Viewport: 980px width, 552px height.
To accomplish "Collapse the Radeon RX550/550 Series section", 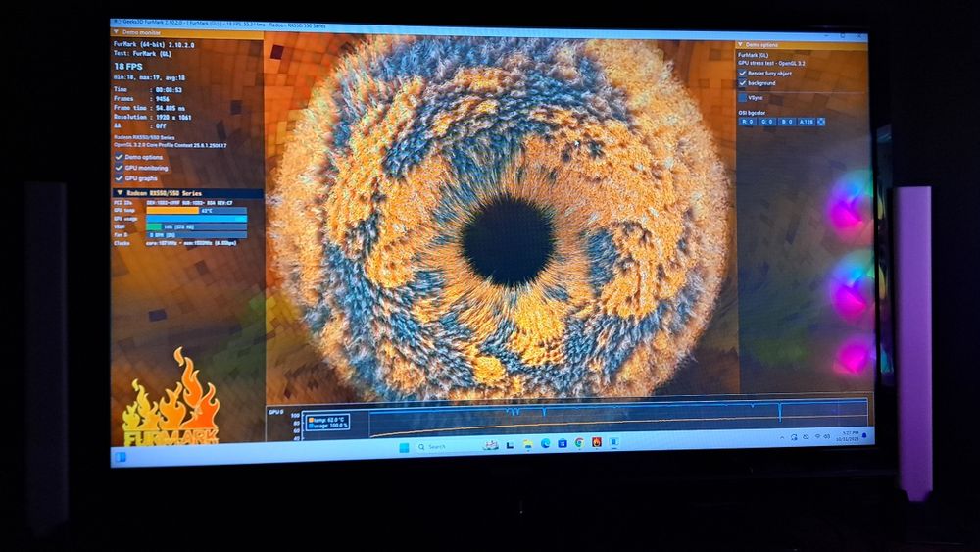I will (120, 193).
